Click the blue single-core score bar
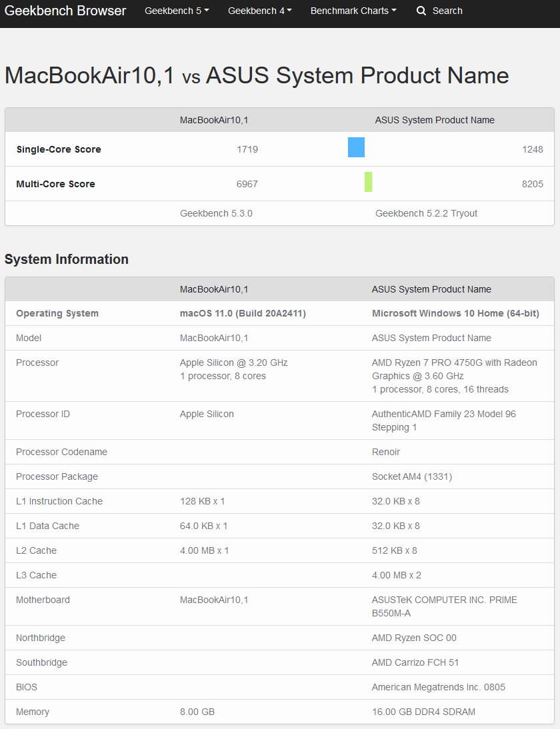The width and height of the screenshot is (560, 729). 356,147
